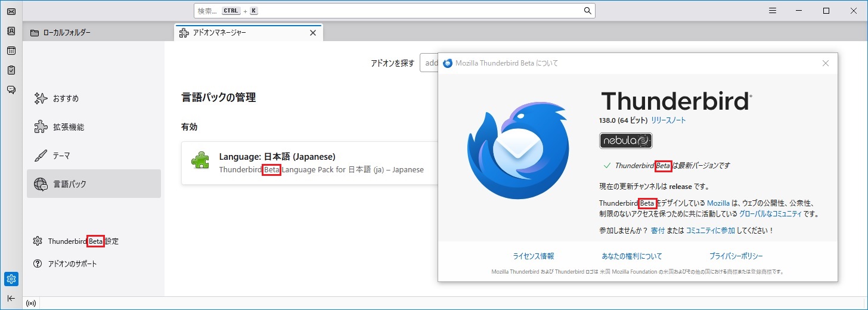Select テーマ in the add-ons sidebar
The image size is (868, 310).
61,156
